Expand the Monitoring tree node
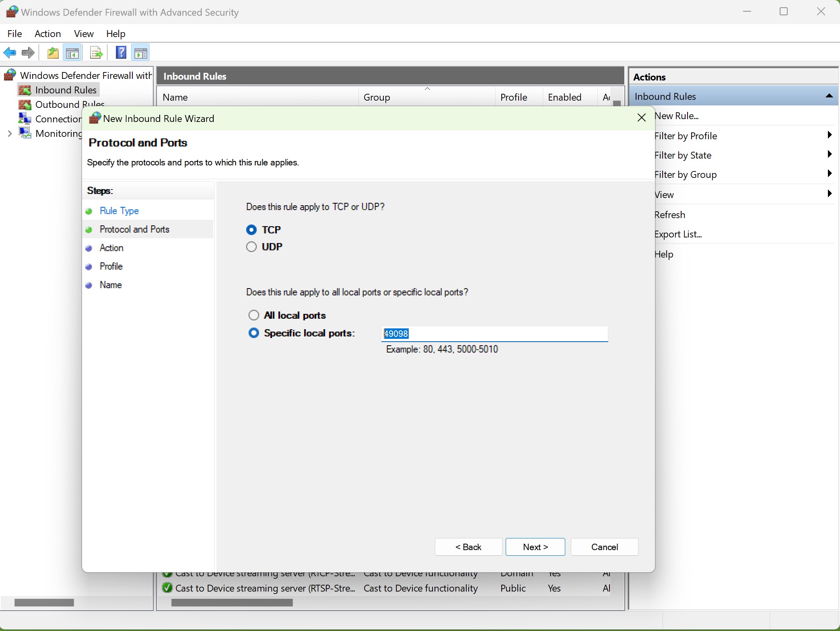840x631 pixels. coord(10,133)
